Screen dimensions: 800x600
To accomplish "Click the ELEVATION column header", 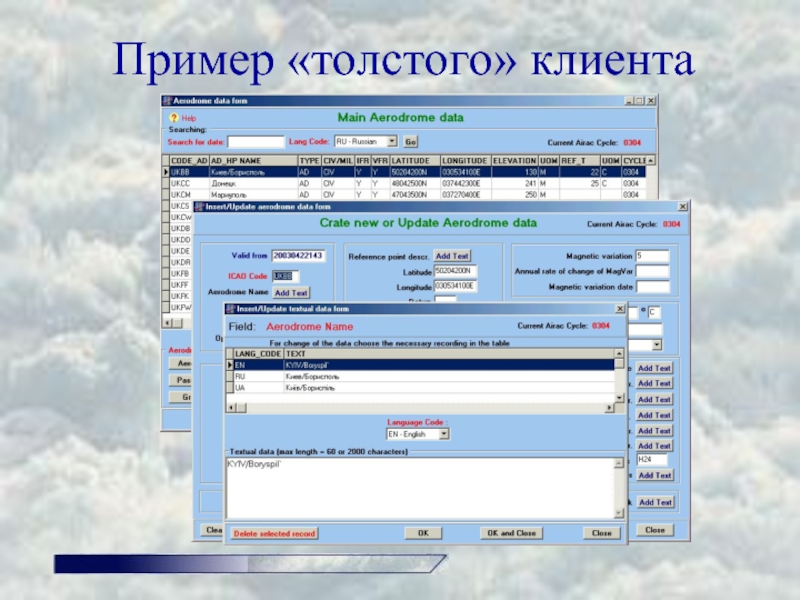I will (x=515, y=161).
